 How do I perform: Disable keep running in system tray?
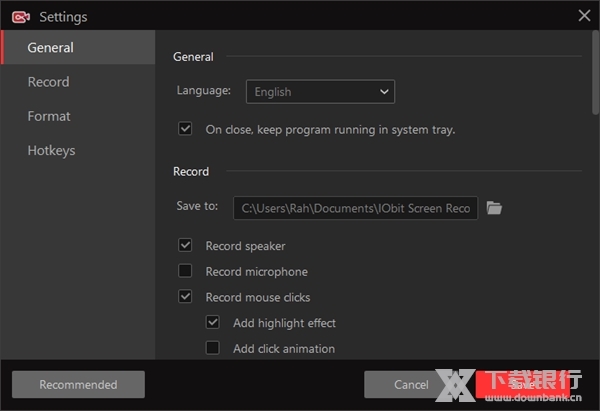[185, 129]
